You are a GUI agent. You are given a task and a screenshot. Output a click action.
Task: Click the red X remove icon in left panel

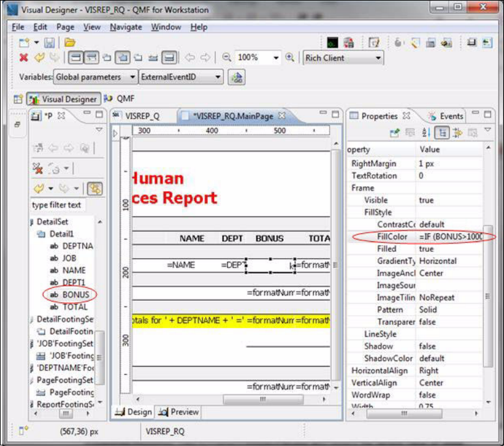tap(38, 168)
